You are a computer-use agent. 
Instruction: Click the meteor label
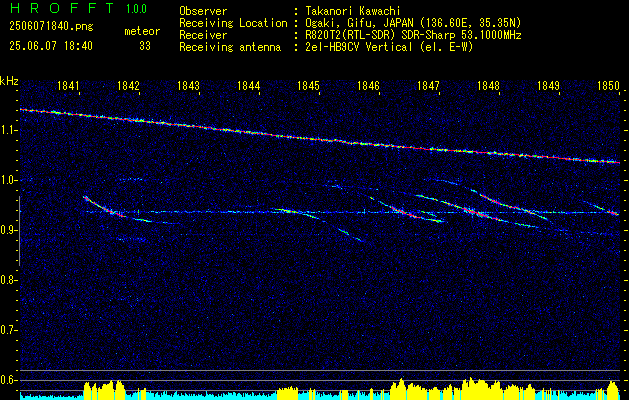click(x=142, y=32)
